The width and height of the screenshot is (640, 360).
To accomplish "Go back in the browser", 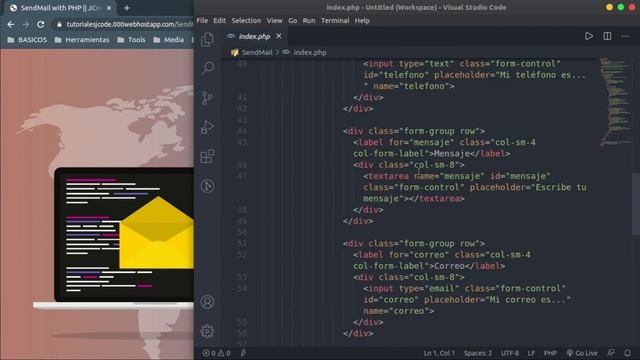I will 11,24.
